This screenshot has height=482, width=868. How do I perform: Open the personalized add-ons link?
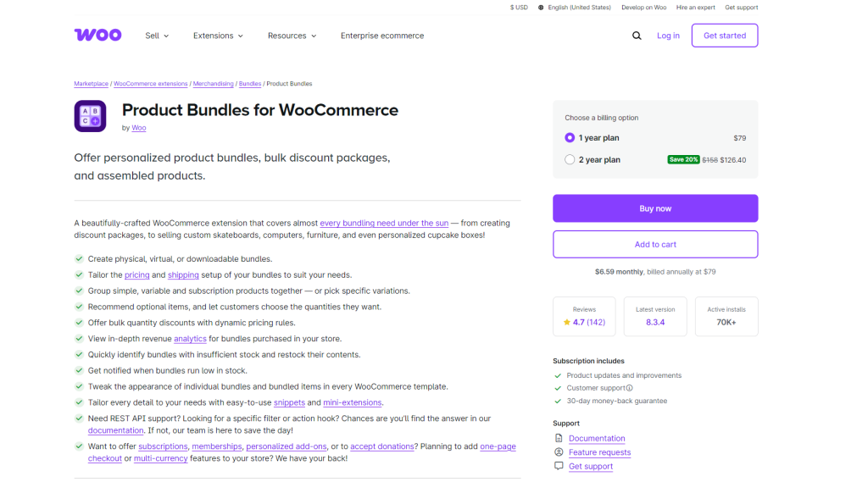[287, 446]
